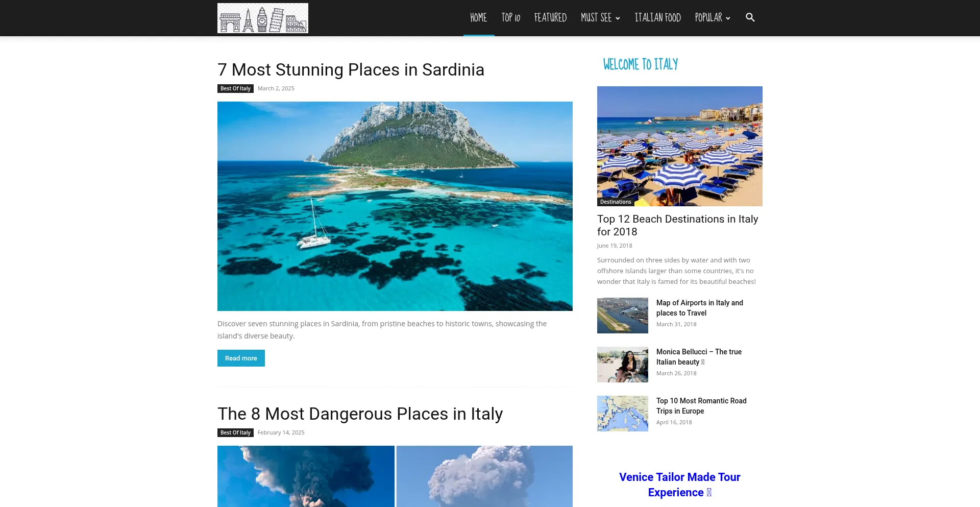Open the search magnifier icon
Image resolution: width=980 pixels, height=507 pixels.
point(750,17)
